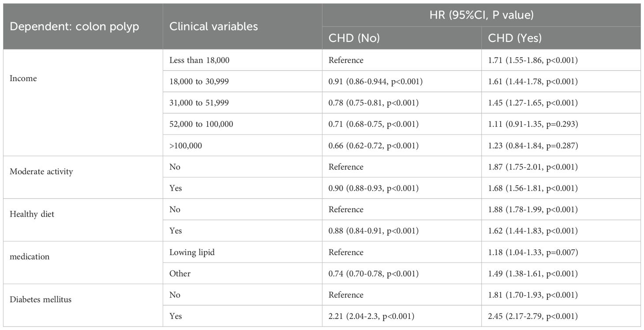Select the 'Moderate activity' row label

pyautogui.click(x=41, y=172)
